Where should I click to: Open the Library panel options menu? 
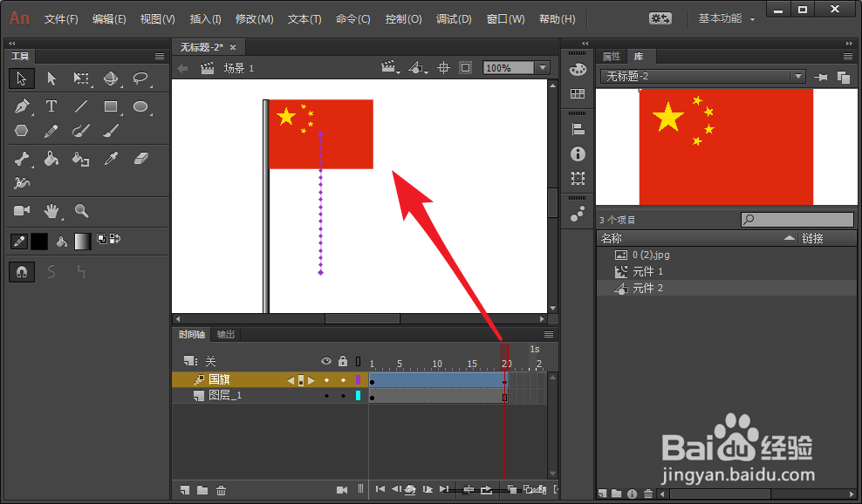pyautogui.click(x=848, y=56)
